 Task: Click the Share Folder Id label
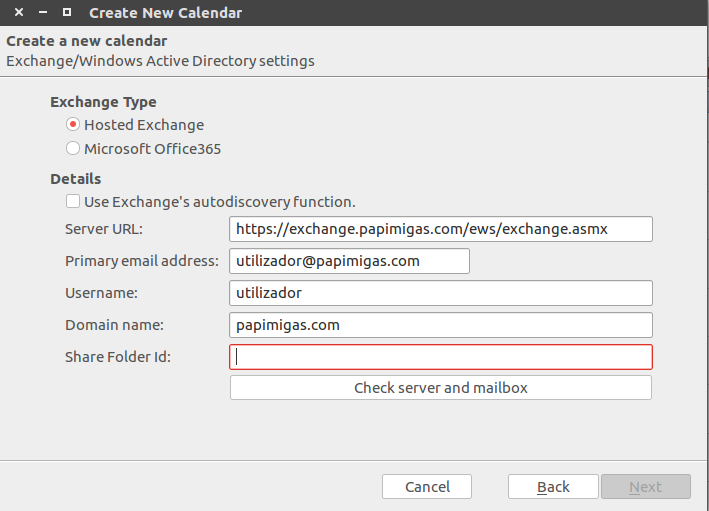pos(118,357)
